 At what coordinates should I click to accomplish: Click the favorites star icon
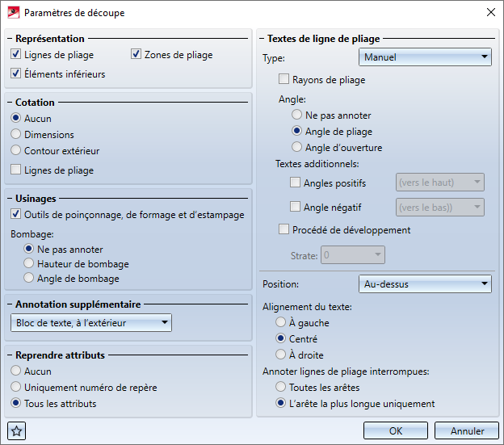(x=17, y=430)
